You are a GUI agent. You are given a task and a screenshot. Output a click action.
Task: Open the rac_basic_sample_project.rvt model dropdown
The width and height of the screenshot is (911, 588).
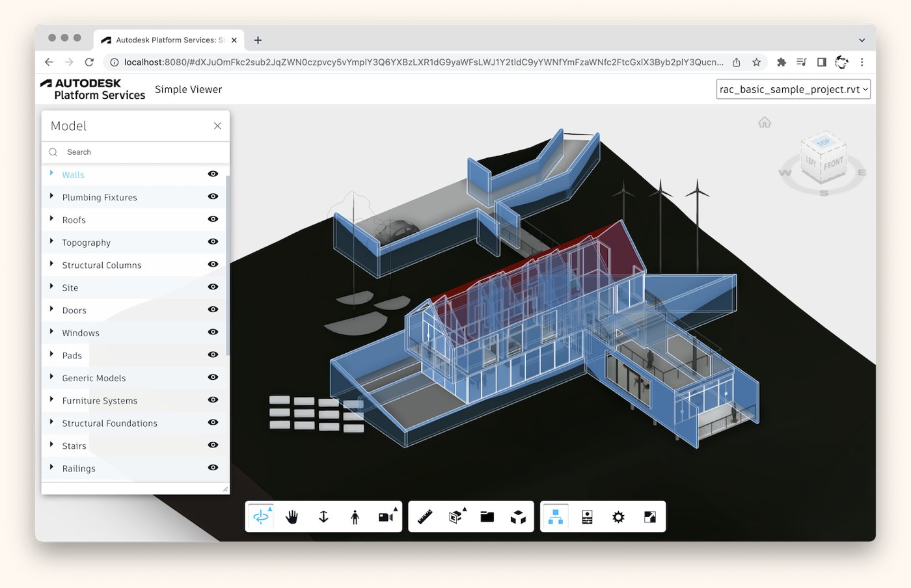[x=793, y=89]
